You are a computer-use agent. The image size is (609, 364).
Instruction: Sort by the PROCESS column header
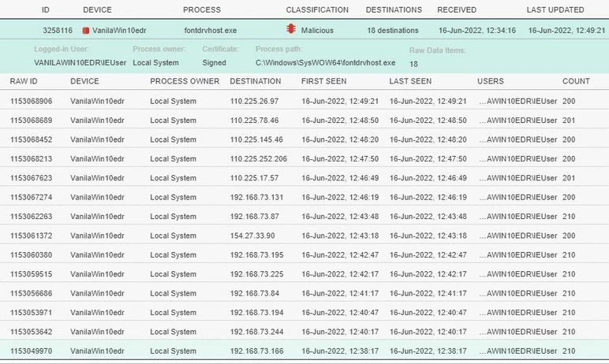coord(202,9)
